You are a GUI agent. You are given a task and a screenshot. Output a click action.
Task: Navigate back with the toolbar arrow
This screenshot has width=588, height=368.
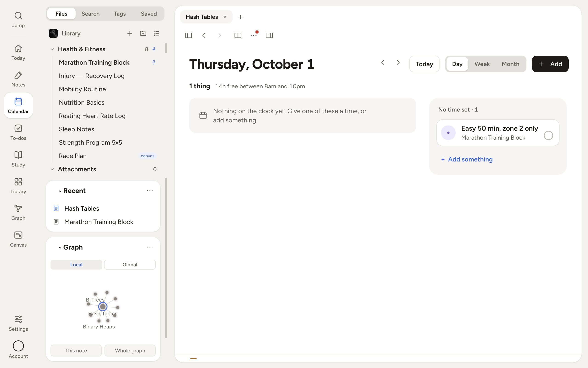point(204,35)
